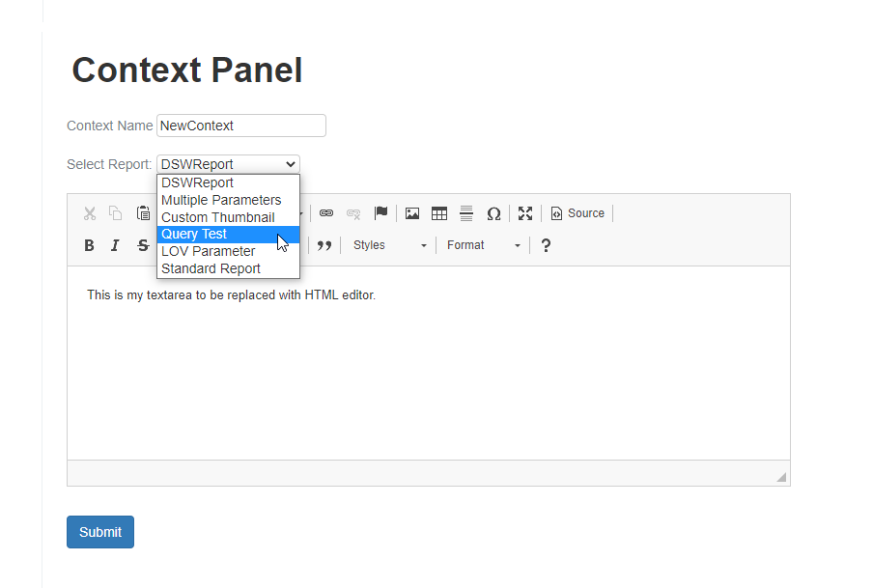Click the Paste clipboard icon

click(143, 213)
